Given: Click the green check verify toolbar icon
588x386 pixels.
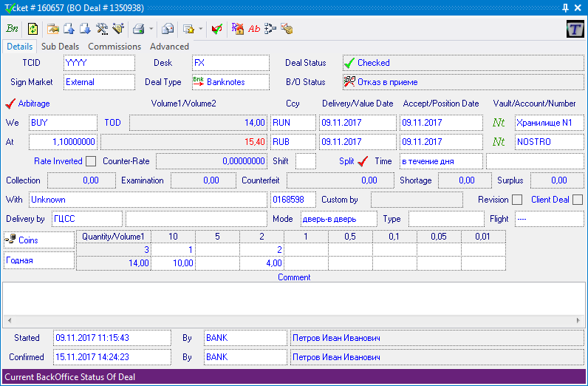Looking at the screenshot, I should coord(216,29).
